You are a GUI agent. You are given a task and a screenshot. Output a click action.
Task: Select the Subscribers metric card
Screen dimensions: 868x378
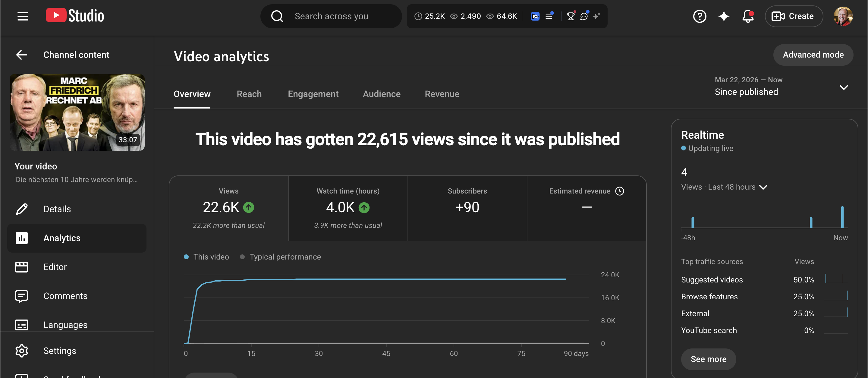[x=467, y=208]
